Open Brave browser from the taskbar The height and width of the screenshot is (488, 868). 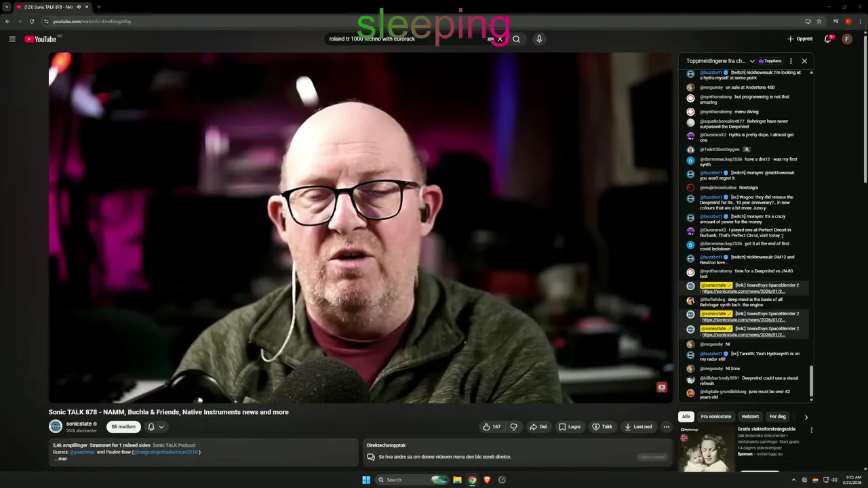tap(487, 480)
